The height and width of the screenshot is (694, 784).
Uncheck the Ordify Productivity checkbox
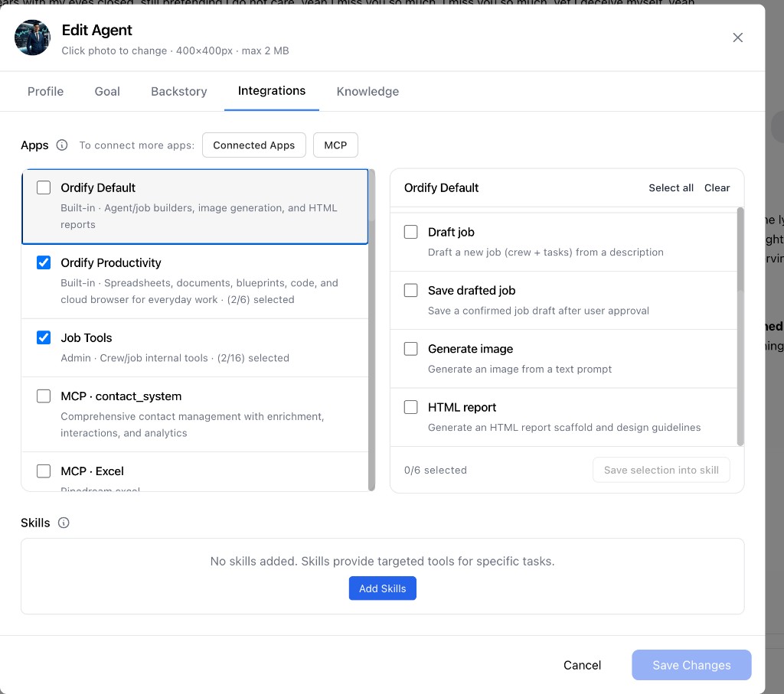point(44,262)
